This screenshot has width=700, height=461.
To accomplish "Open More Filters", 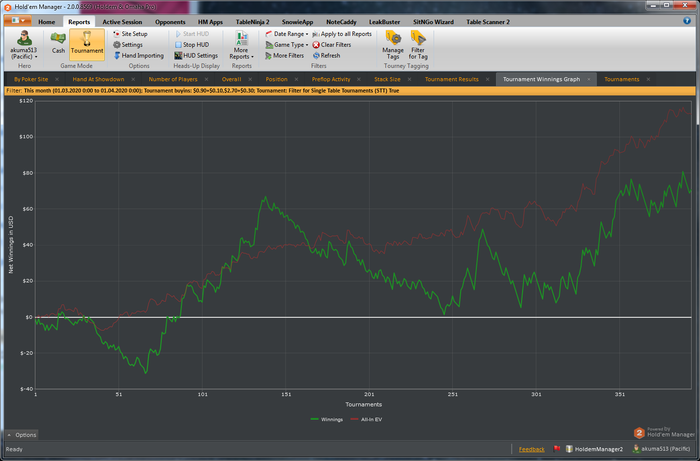I will pos(284,56).
